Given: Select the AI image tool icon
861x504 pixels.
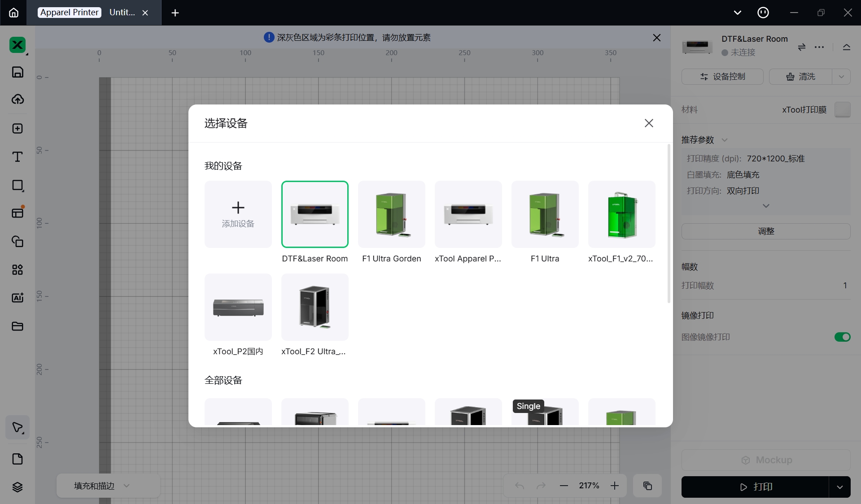Looking at the screenshot, I should point(17,298).
